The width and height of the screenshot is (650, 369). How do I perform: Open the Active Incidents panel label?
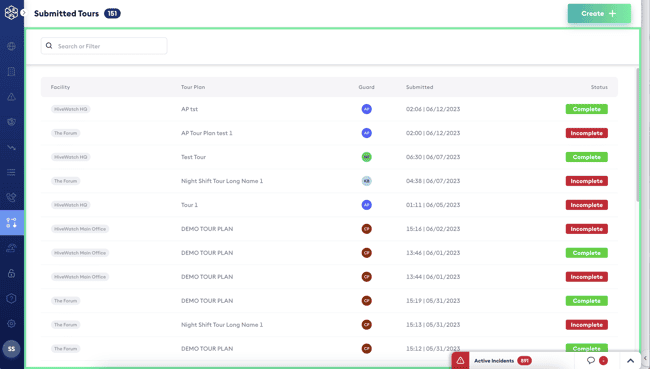[494, 361]
